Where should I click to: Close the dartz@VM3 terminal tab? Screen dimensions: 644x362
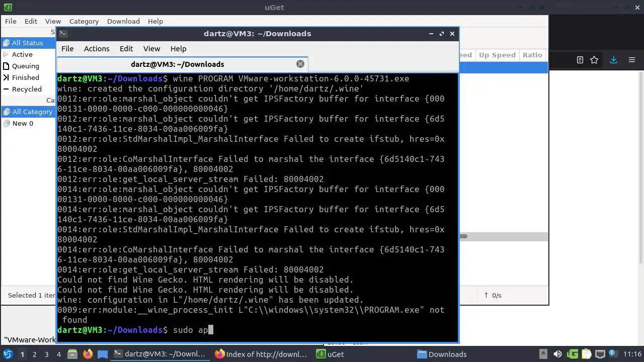coord(300,64)
